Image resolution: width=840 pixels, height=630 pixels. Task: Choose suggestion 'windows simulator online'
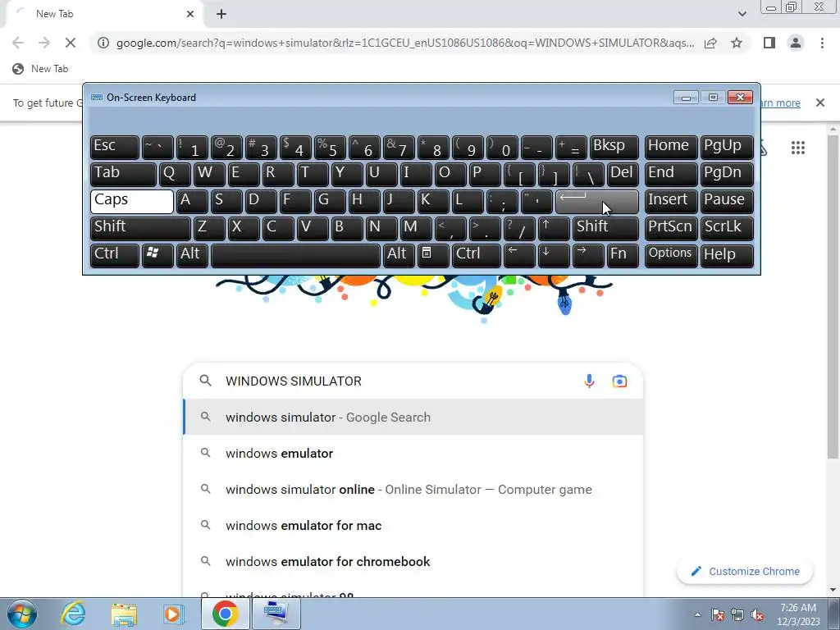413,489
